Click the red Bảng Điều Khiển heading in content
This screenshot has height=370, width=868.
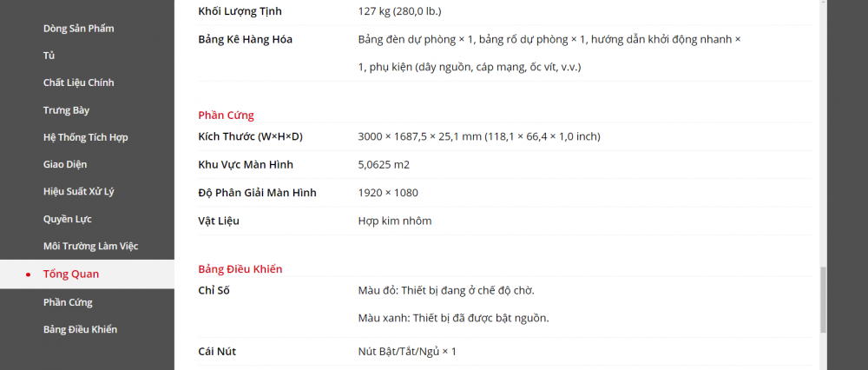pyautogui.click(x=240, y=269)
